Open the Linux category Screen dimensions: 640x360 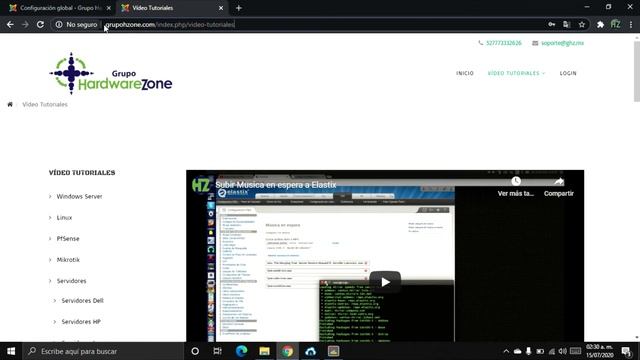point(64,218)
